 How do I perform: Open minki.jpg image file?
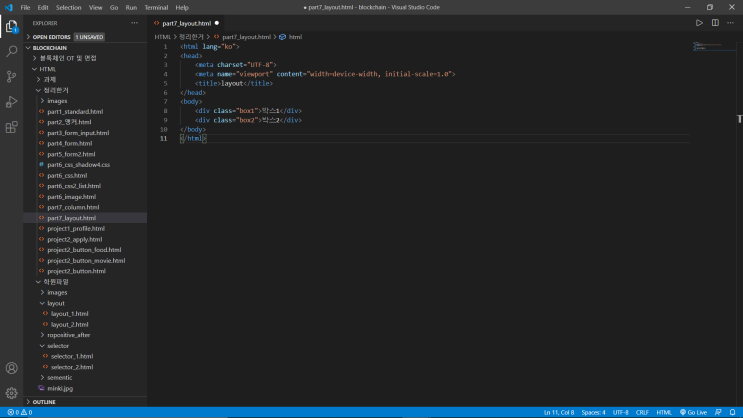tap(85, 388)
